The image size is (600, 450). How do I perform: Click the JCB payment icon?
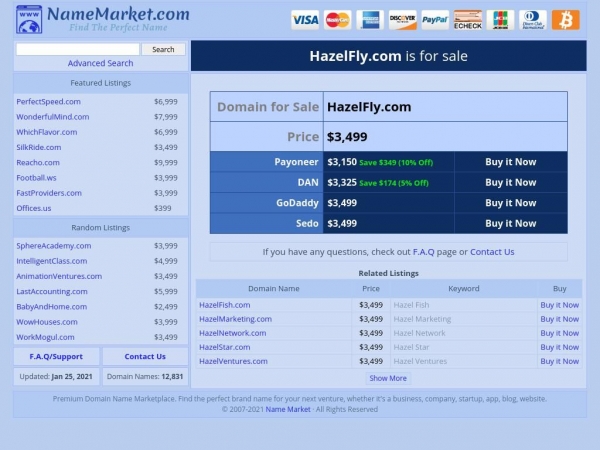[x=500, y=20]
